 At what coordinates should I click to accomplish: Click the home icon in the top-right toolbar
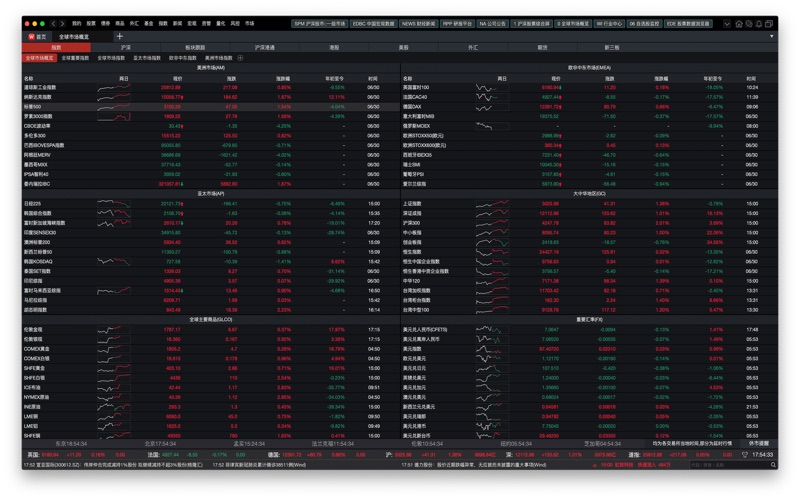[x=739, y=23]
